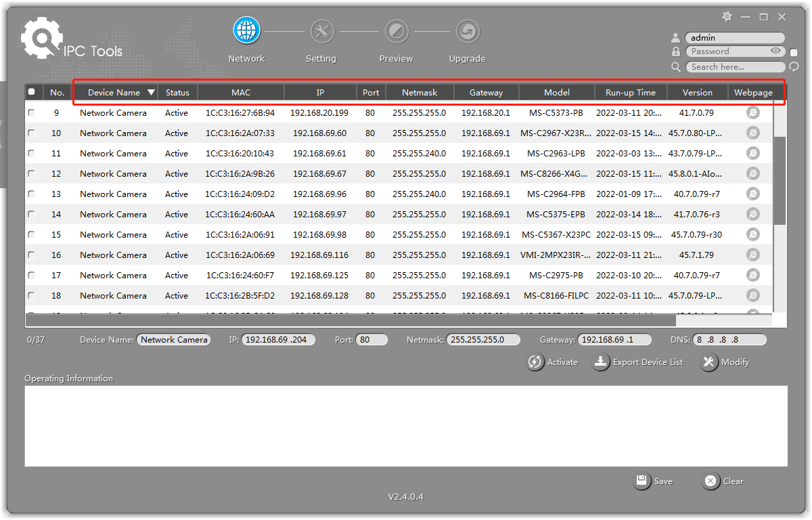The image size is (812, 520).
Task: Open the gear settings icon in title bar
Action: (x=727, y=16)
